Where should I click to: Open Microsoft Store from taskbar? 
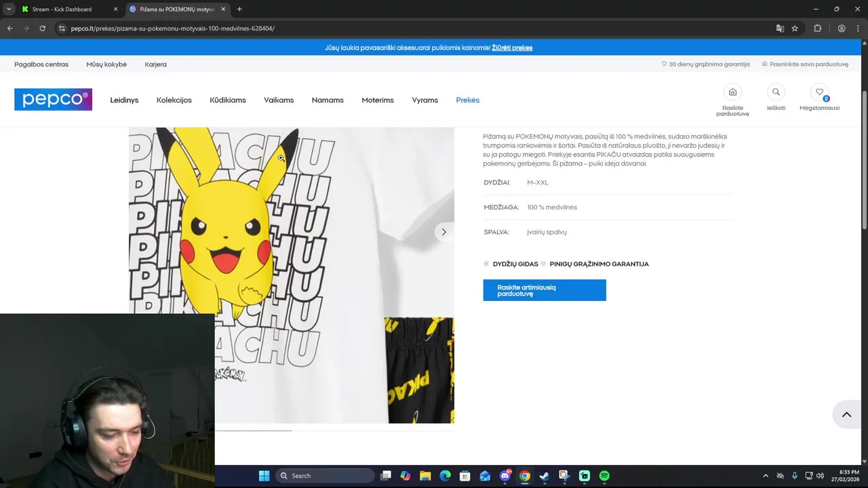pos(465,476)
